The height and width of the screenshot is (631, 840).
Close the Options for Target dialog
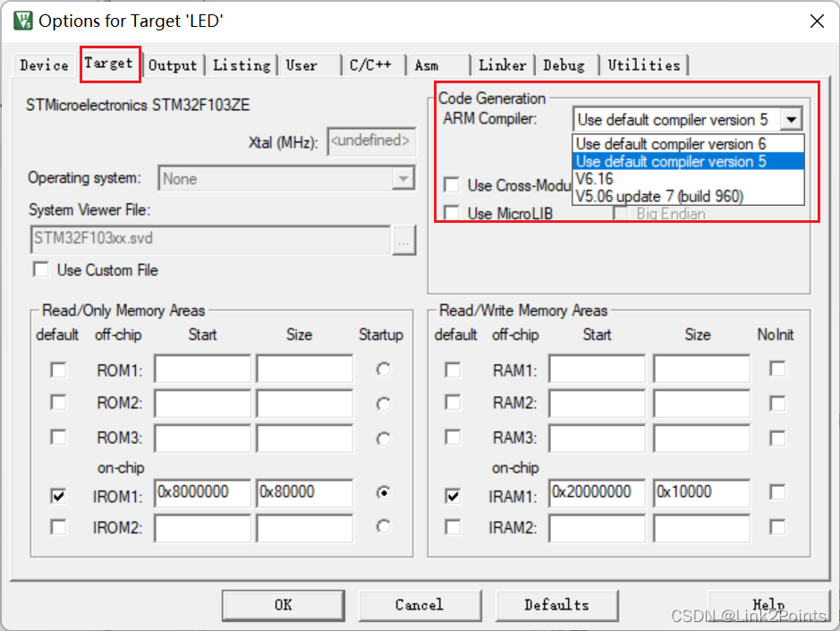coord(817,21)
